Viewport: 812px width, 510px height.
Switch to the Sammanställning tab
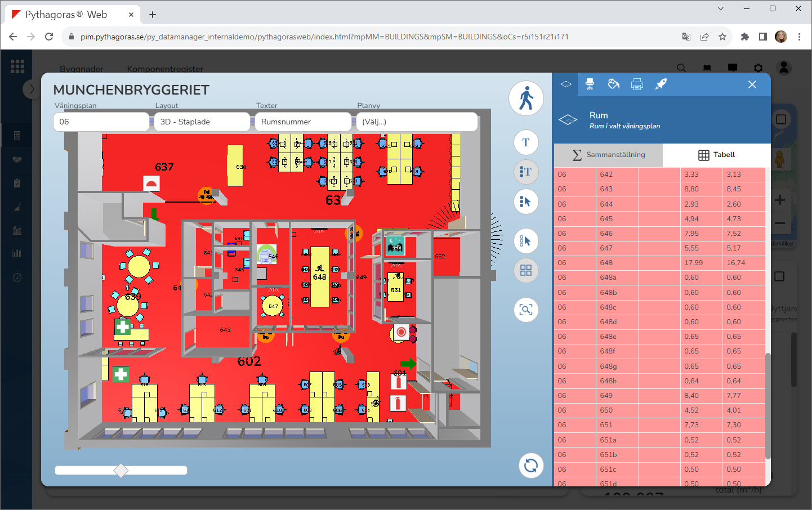(x=609, y=155)
